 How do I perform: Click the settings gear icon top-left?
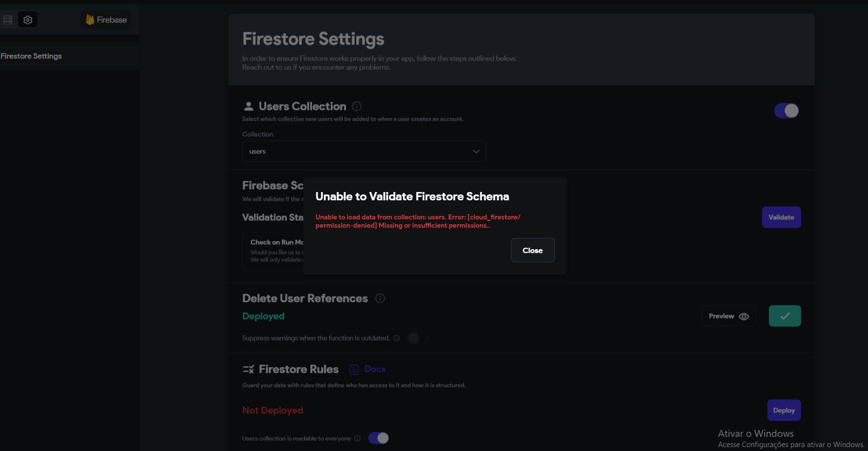(x=28, y=20)
